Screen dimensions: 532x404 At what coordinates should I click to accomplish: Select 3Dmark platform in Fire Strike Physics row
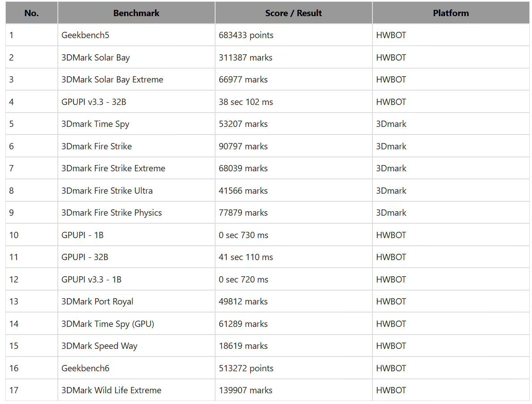(x=391, y=213)
